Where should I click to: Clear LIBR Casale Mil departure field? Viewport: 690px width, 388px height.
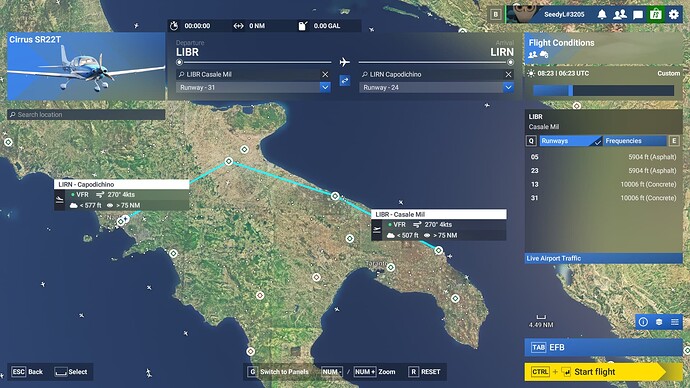(325, 74)
